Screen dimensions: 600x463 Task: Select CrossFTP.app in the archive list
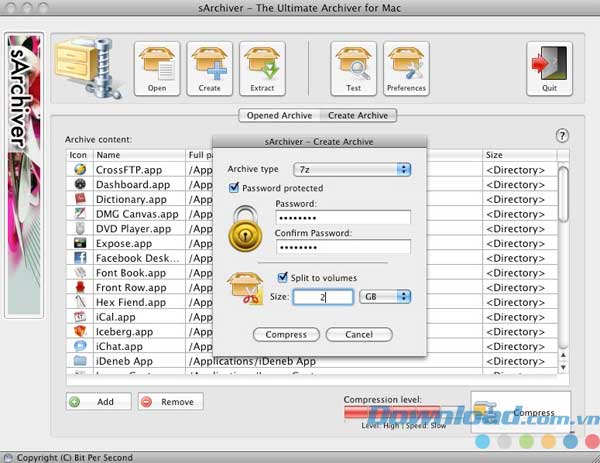click(x=130, y=170)
